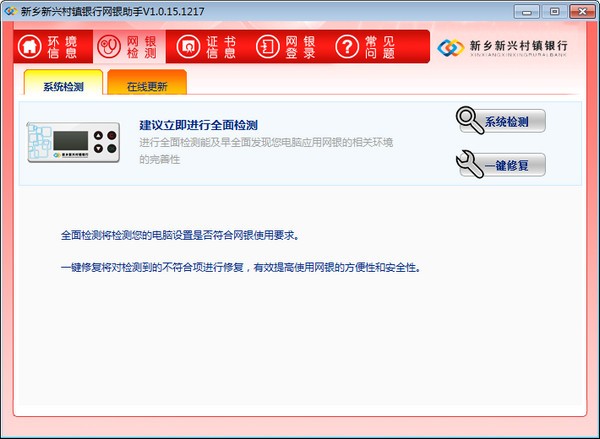Open the 环境信息 home icon

29,47
